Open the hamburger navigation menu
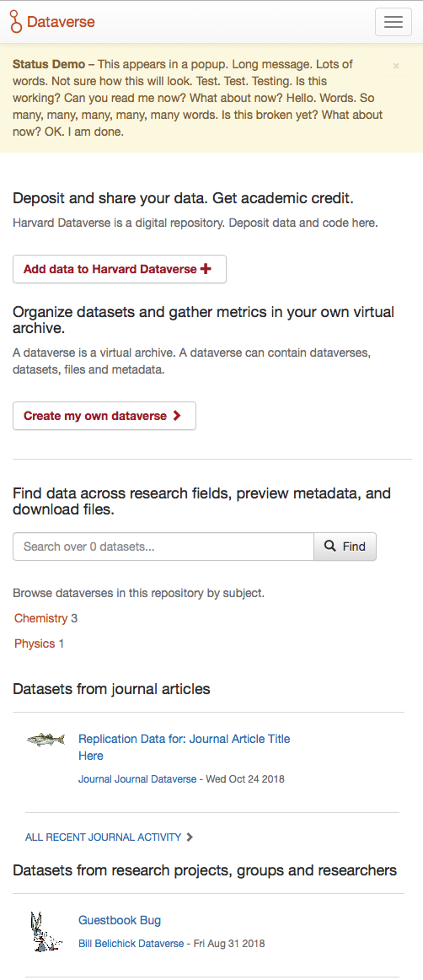423x980 pixels. click(x=393, y=22)
